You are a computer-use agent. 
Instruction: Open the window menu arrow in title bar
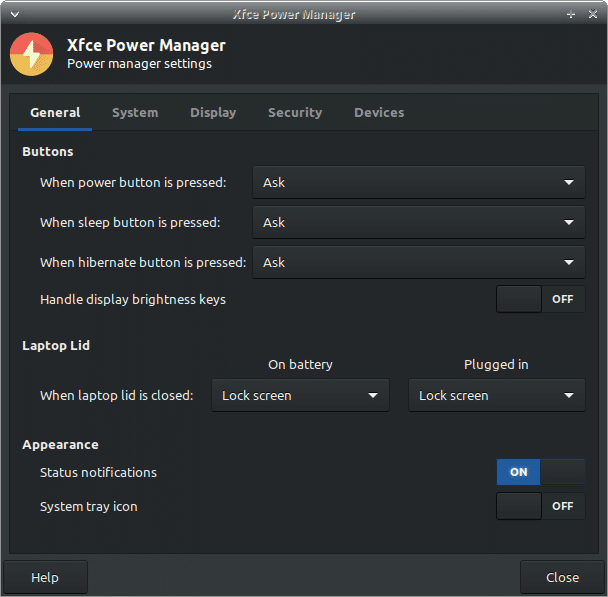pos(15,14)
